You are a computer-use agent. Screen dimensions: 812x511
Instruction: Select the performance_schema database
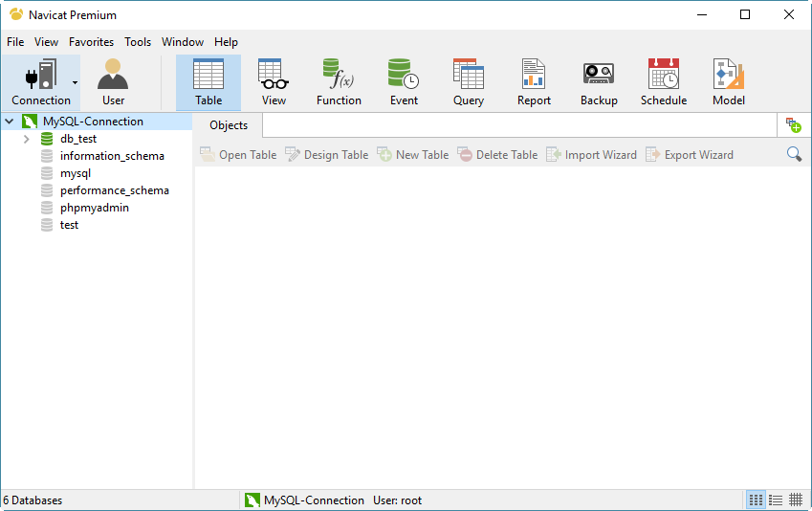(x=115, y=190)
